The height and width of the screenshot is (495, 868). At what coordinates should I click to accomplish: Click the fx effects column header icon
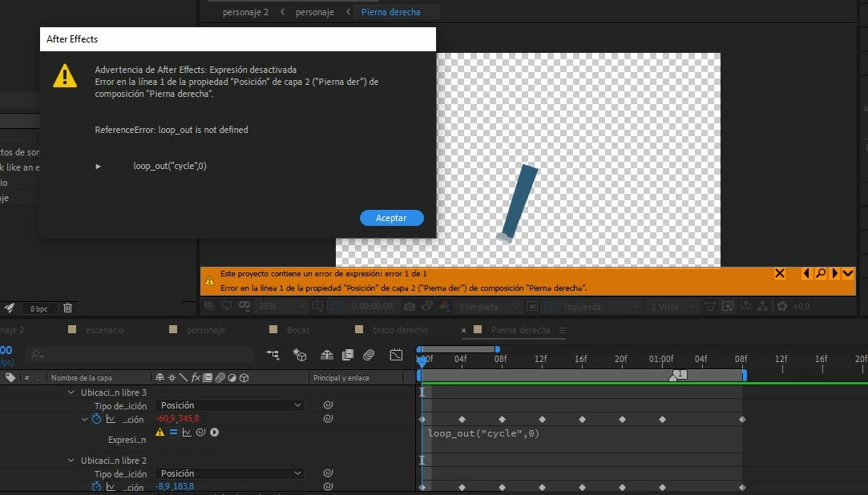click(196, 378)
